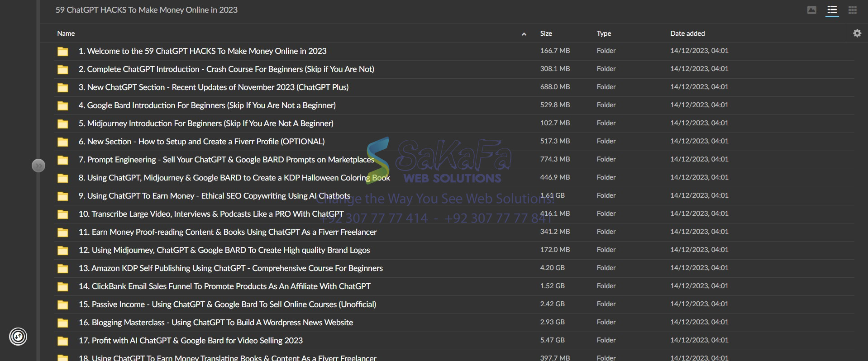Click folder icon for 17. Profit with AI
Screen dimensions: 868x361
[63, 341]
